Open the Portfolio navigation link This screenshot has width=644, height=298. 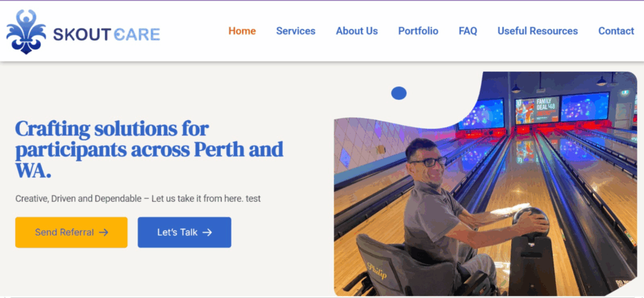point(418,31)
